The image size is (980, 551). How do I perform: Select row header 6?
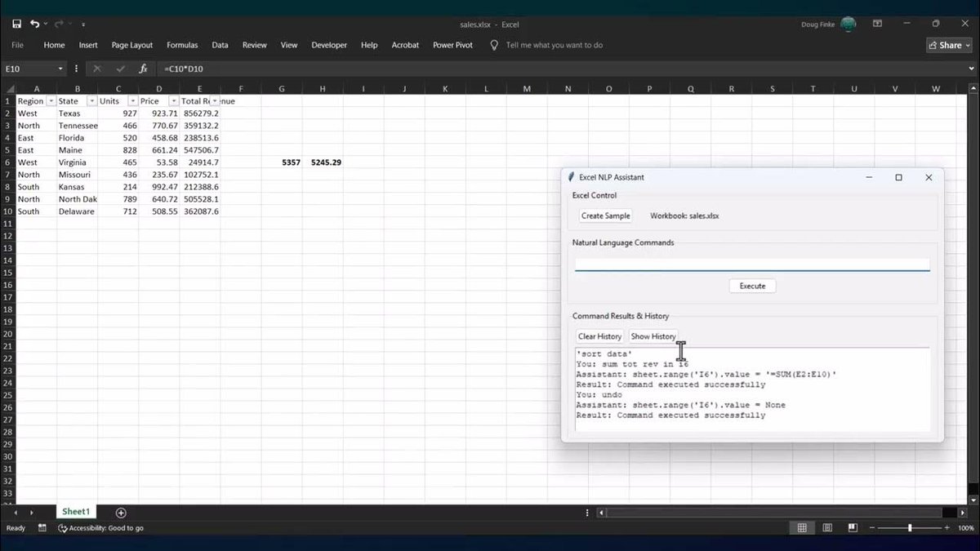click(7, 162)
